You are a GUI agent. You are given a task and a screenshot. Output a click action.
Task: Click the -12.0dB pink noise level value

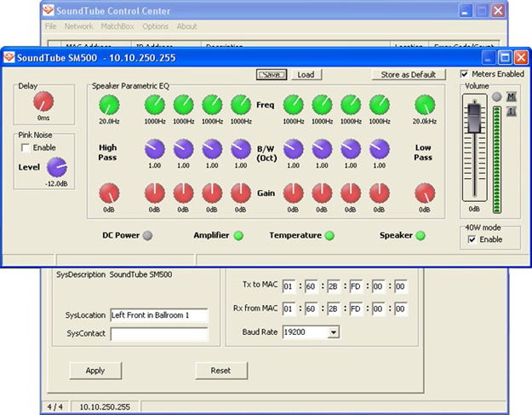point(56,184)
